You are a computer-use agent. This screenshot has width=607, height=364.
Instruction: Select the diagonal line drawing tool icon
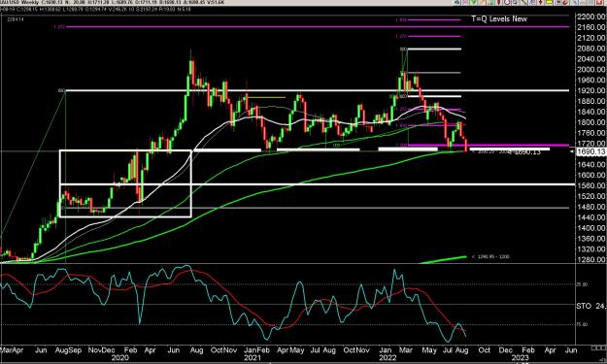click(523, 2)
